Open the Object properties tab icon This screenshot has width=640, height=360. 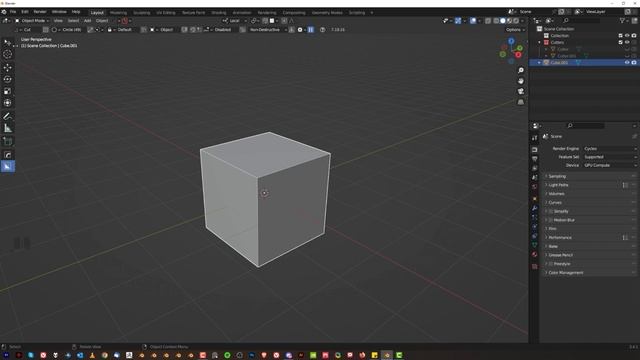coord(535,199)
